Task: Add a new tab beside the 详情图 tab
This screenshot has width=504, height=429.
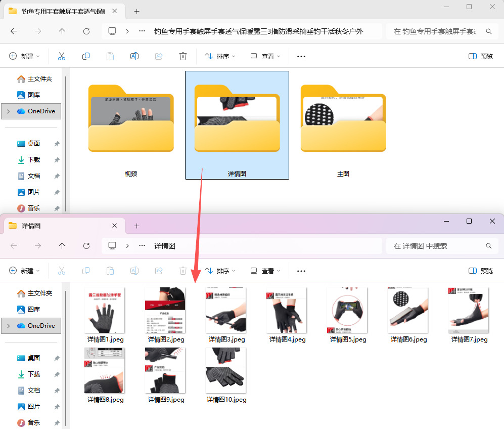Action: pos(136,226)
